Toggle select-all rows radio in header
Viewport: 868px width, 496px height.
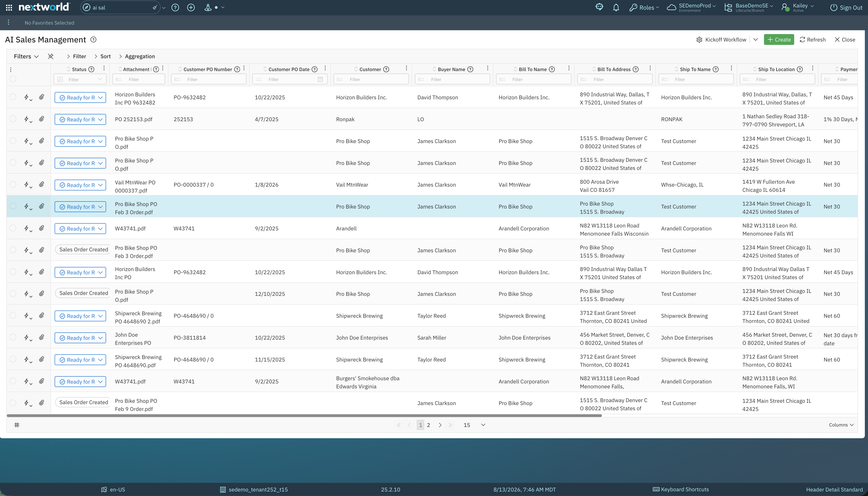(13, 79)
